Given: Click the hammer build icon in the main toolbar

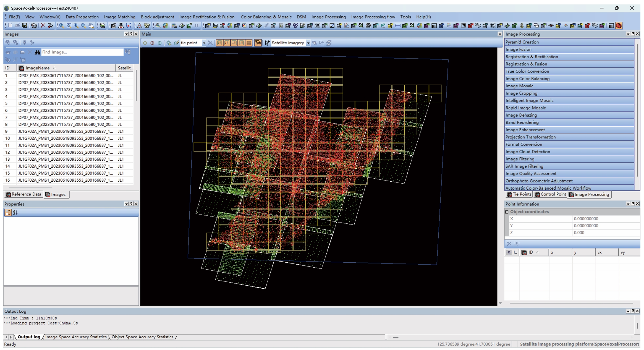Looking at the screenshot, I should pyautogui.click(x=51, y=26).
